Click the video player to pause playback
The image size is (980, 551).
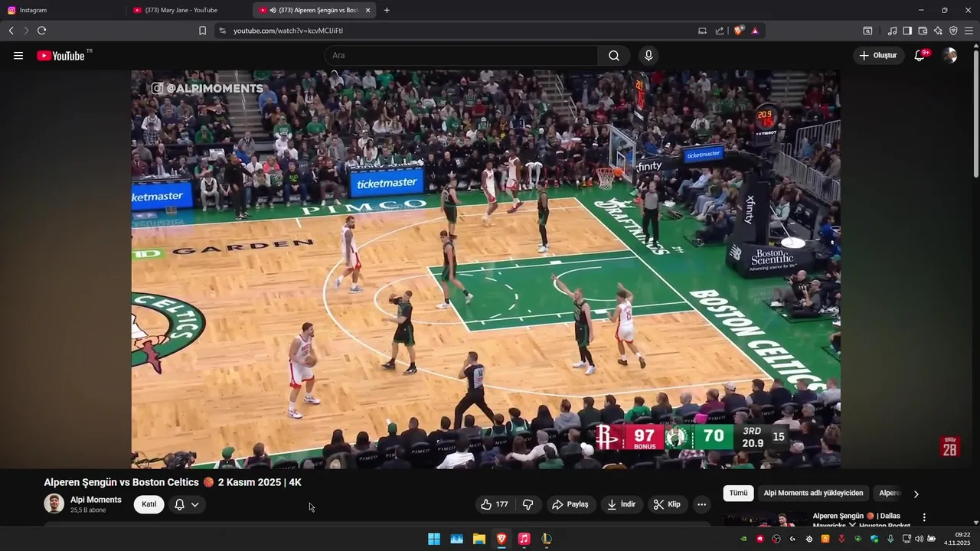pos(485,269)
